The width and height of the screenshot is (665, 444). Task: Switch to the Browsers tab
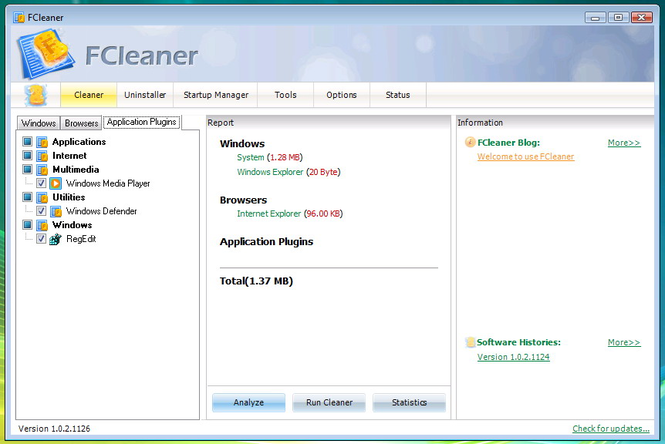82,123
